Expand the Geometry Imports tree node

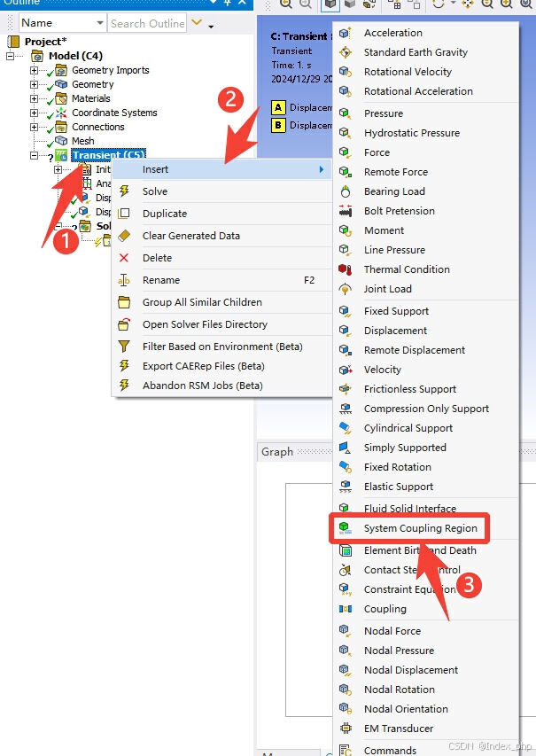pos(34,70)
